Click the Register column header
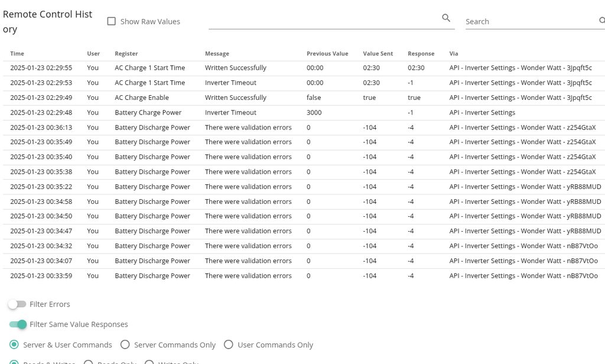The height and width of the screenshot is (364, 605). [126, 54]
